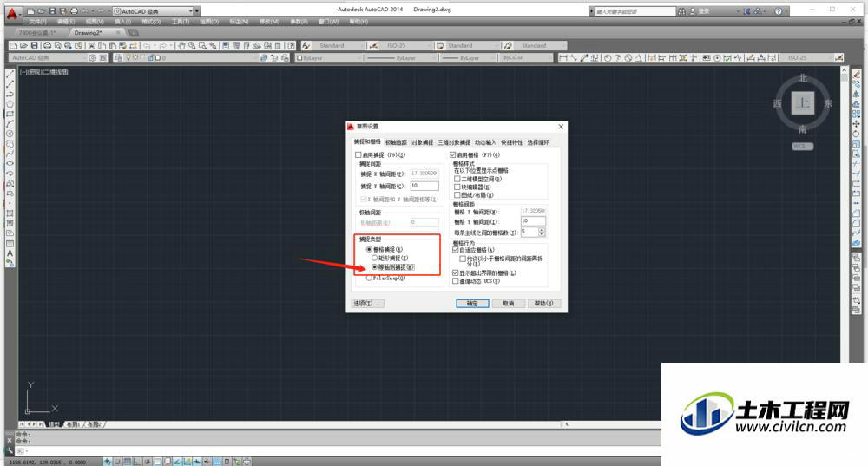Viewport: 868px width, 466px height.
Task: Click the Radius dimension icon
Action: click(x=608, y=57)
